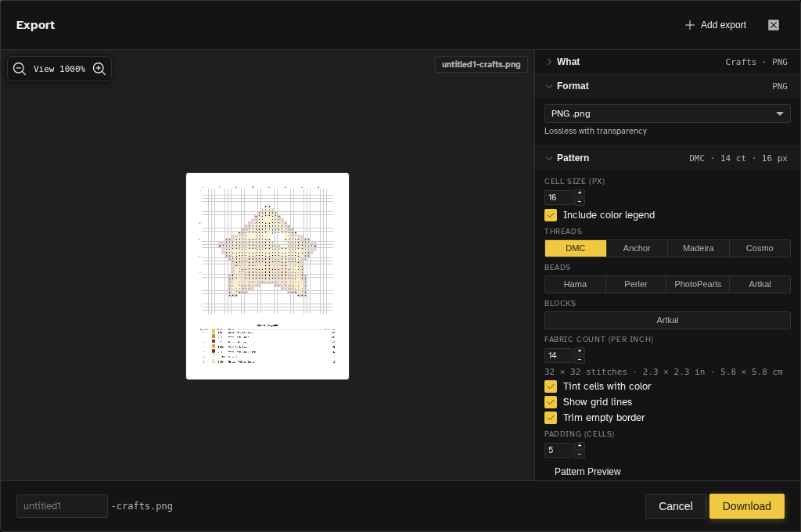Click the Download button
Screen dimensions: 801x532
click(x=746, y=506)
